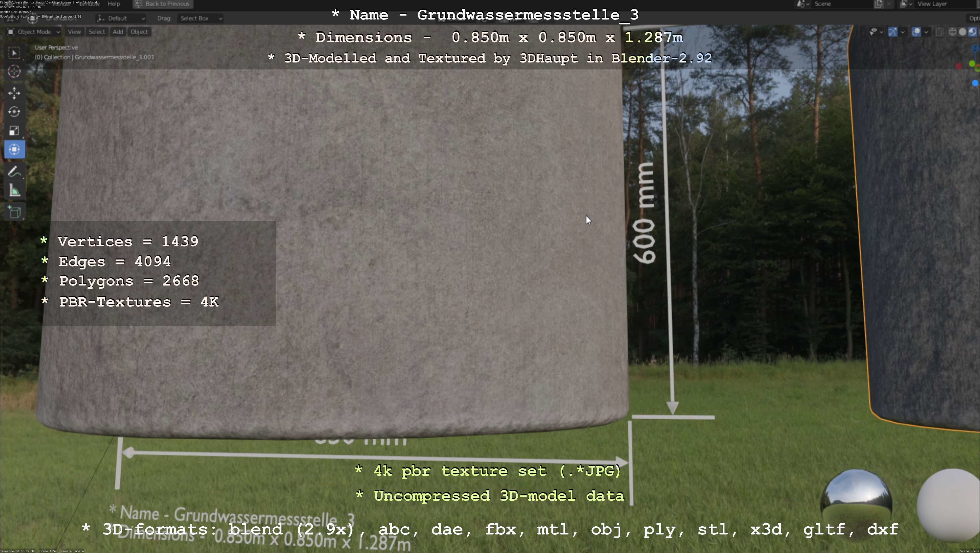Toggle viewport overlays display
The width and height of the screenshot is (980, 553).
point(916,32)
